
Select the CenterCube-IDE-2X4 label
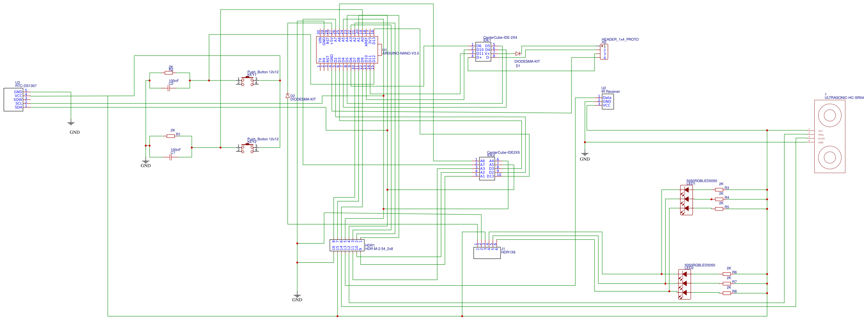[x=500, y=38]
